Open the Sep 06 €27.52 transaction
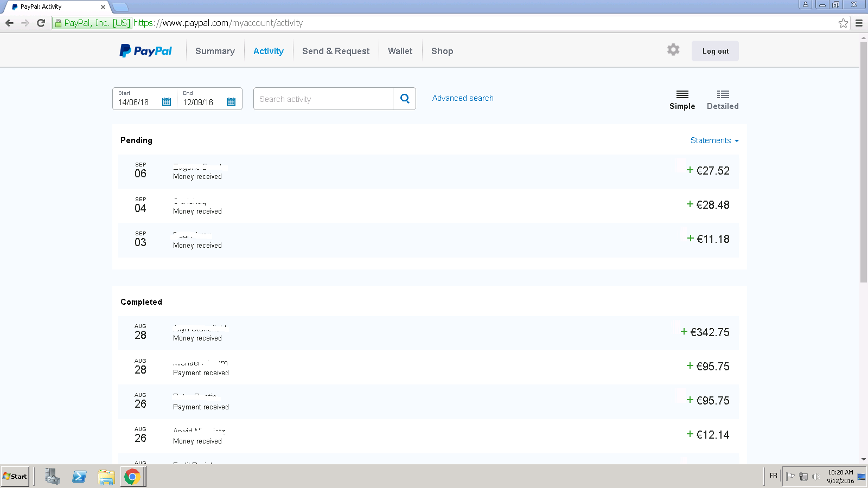 (x=428, y=171)
